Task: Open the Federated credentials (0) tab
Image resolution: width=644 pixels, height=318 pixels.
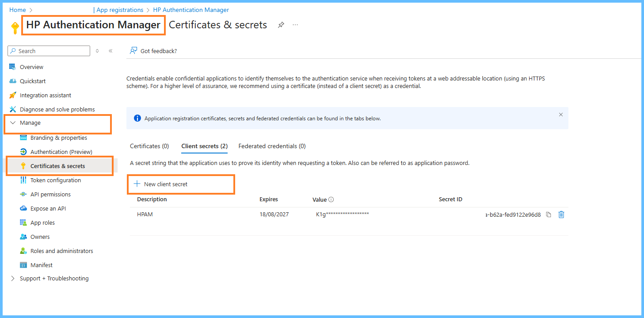Action: (272, 146)
